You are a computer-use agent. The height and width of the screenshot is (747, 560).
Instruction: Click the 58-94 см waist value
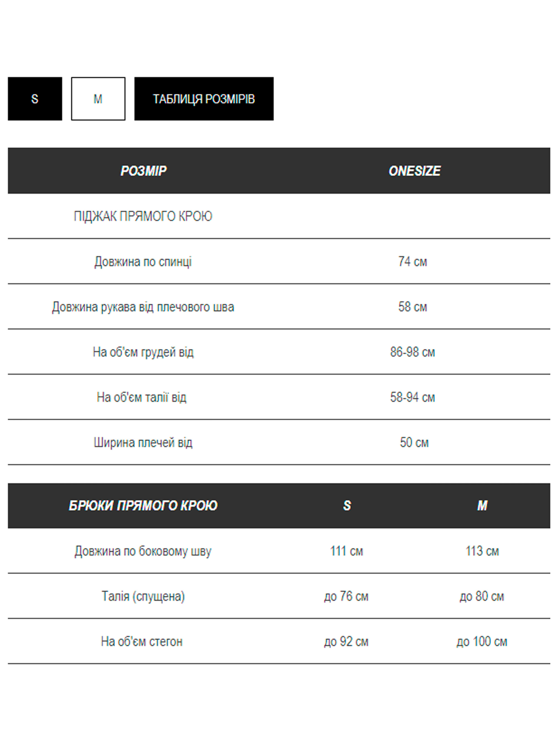point(413,398)
